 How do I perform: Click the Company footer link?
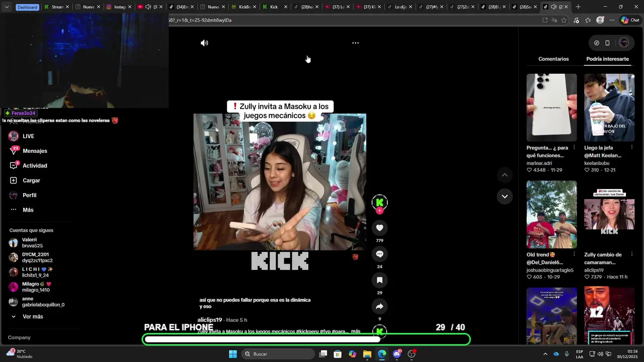pyautogui.click(x=19, y=337)
